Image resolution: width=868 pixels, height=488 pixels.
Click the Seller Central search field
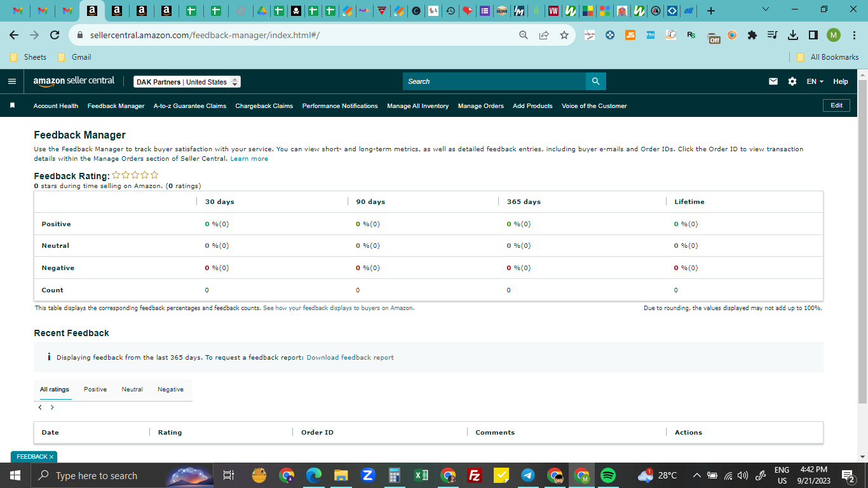[494, 81]
